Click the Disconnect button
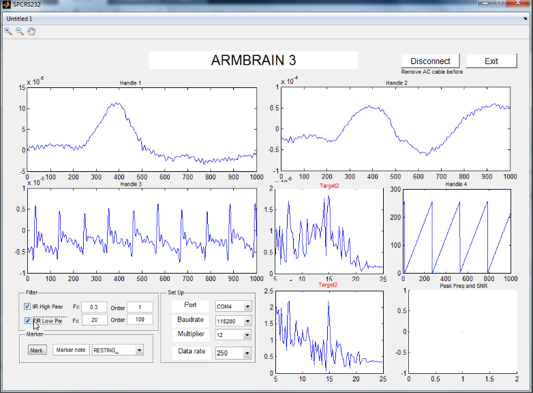This screenshot has height=393, width=533. tap(430, 61)
